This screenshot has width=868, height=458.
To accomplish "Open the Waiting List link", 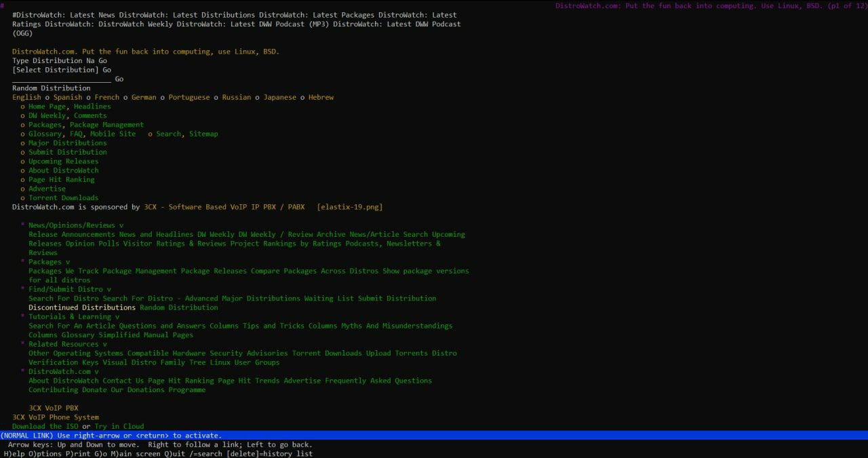I will click(329, 299).
